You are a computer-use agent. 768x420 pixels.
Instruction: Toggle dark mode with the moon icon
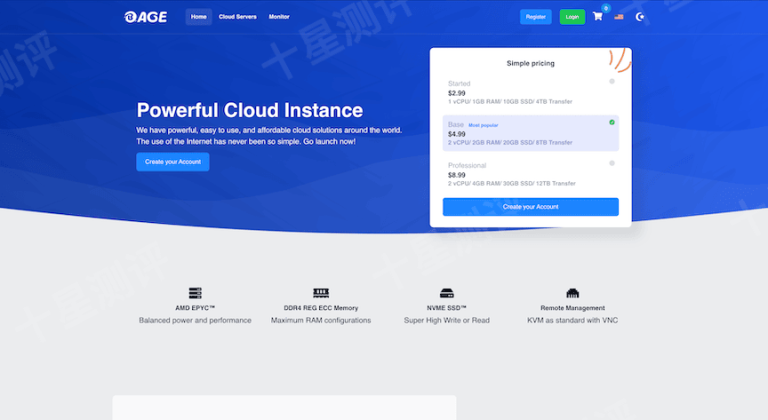click(x=640, y=16)
